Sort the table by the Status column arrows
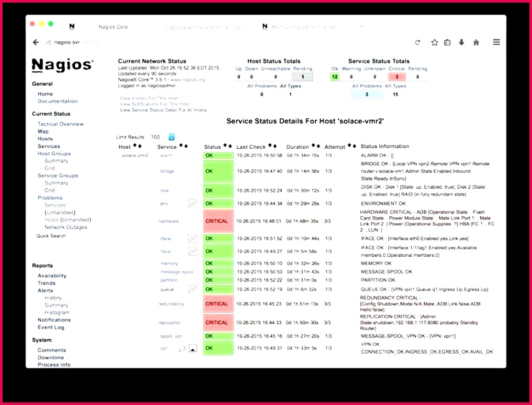Image resolution: width=532 pixels, height=405 pixels. (228, 146)
